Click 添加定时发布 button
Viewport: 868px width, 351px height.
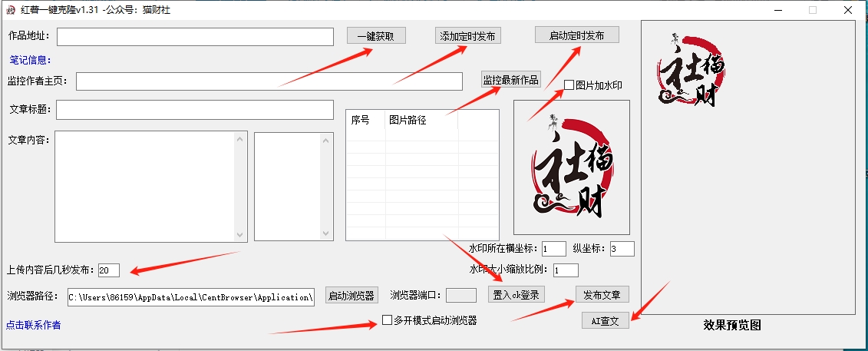coord(467,35)
